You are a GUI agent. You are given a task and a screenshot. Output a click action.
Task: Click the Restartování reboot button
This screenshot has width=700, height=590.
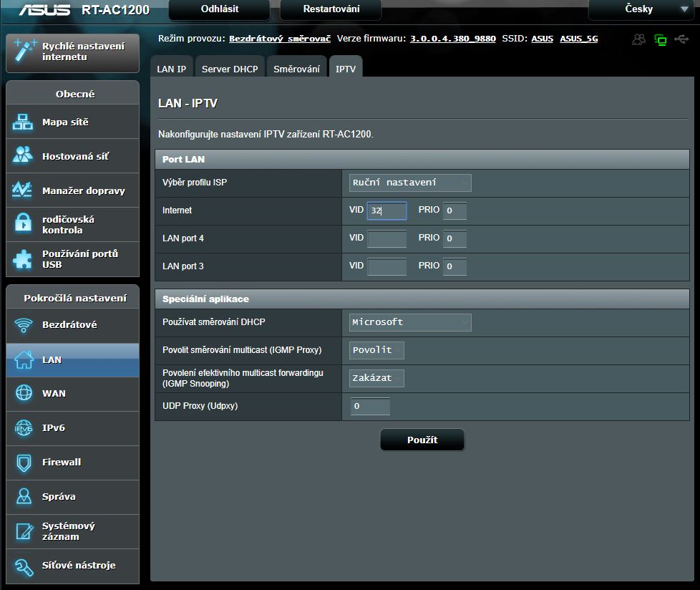click(331, 9)
